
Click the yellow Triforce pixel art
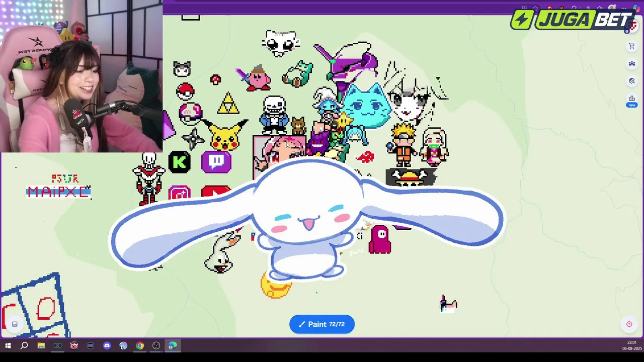228,103
